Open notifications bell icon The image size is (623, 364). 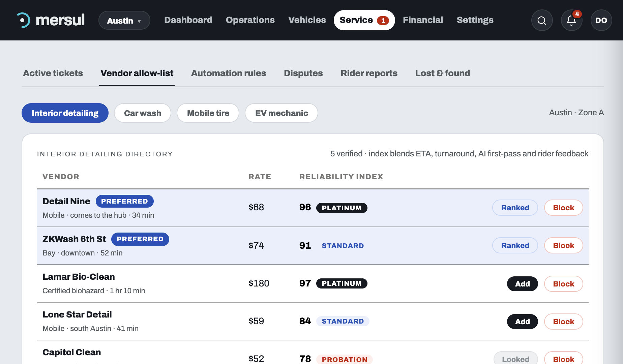pyautogui.click(x=571, y=20)
